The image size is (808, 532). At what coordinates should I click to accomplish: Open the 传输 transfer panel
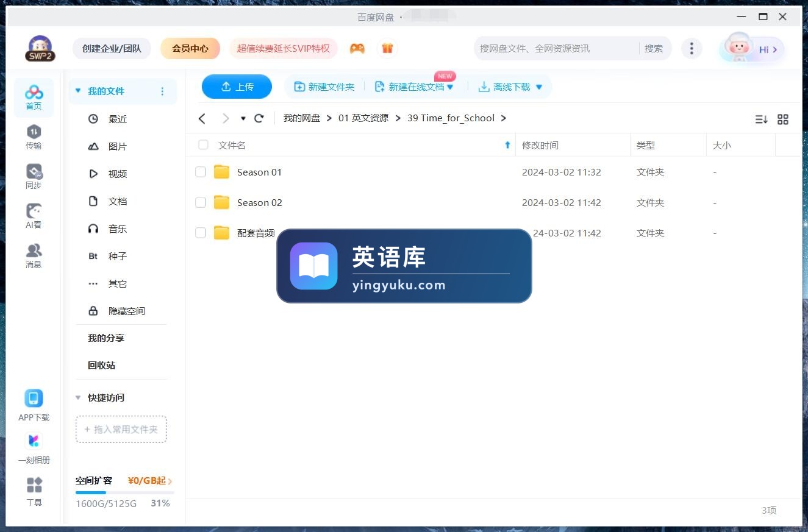click(34, 137)
